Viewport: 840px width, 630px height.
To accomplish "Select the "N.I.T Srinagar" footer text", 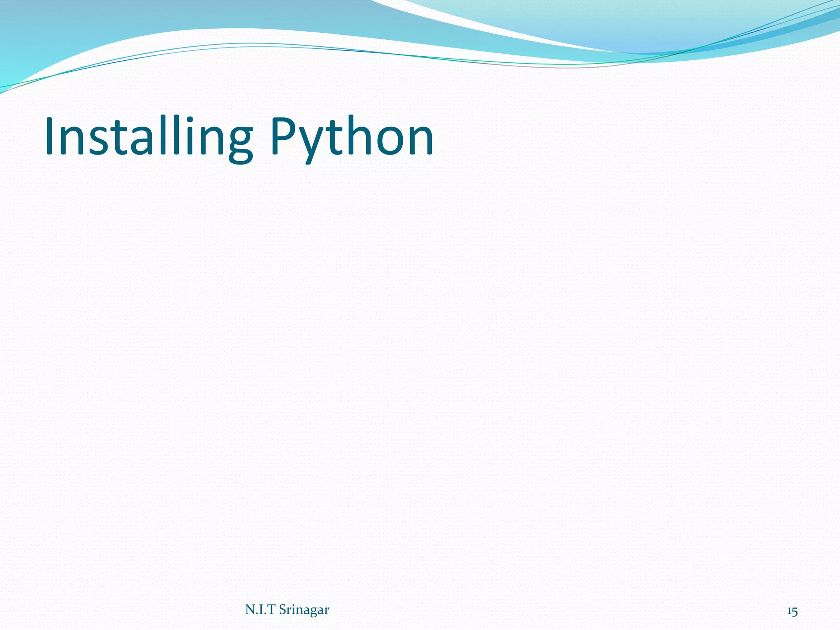I will (x=287, y=610).
